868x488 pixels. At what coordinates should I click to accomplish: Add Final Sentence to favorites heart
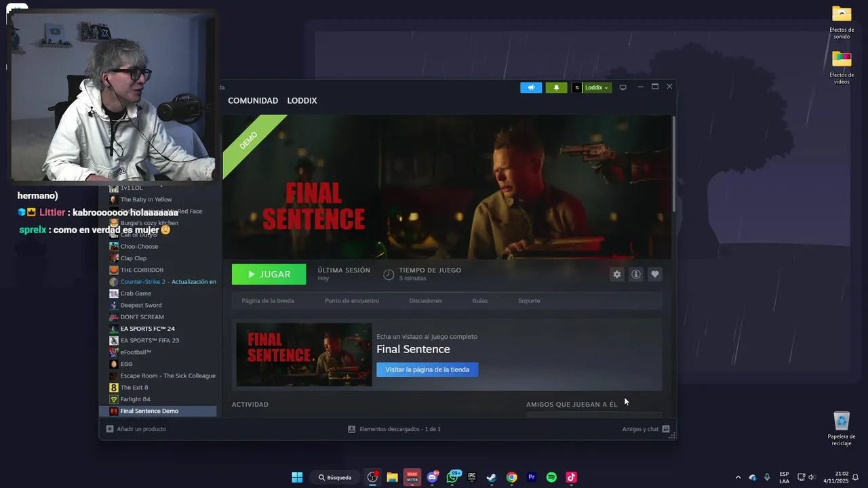[654, 274]
